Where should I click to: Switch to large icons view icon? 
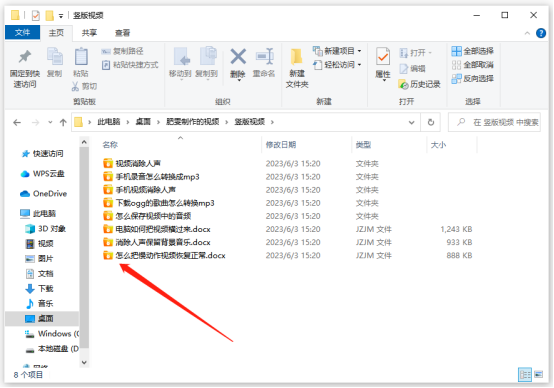pyautogui.click(x=538, y=375)
